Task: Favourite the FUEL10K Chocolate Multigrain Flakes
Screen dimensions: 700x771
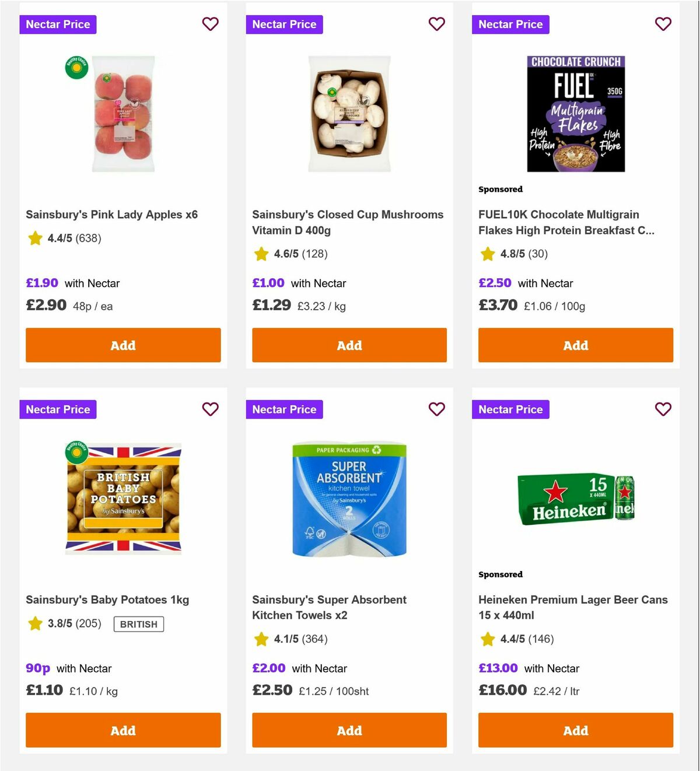Action: click(x=663, y=24)
